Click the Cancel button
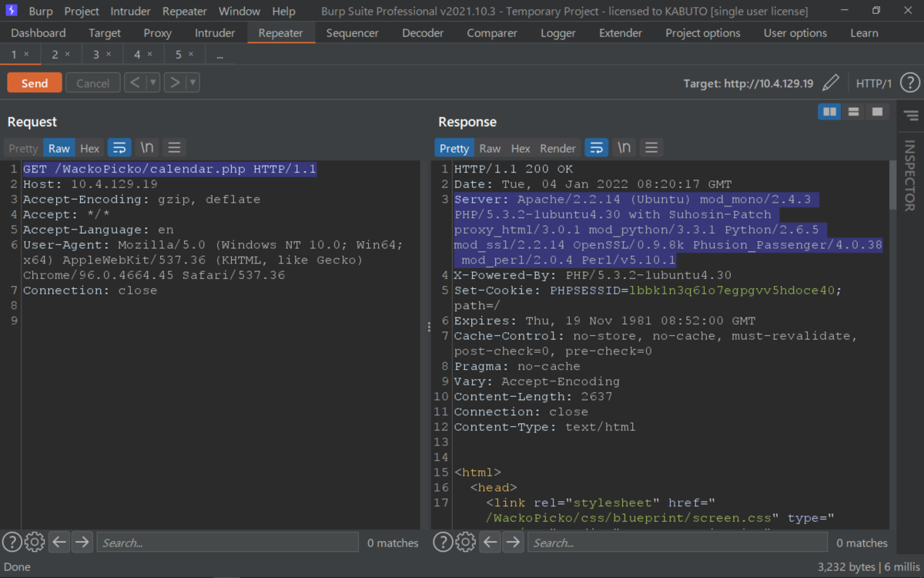 93,83
